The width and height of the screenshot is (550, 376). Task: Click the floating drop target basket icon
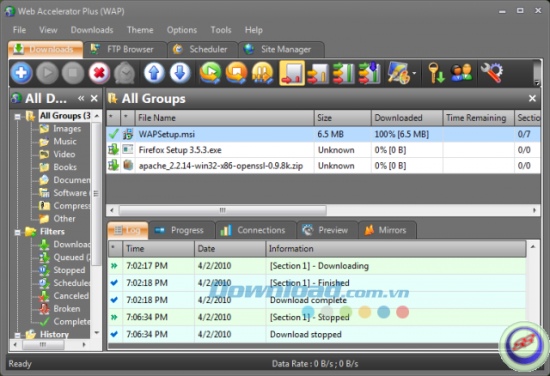point(523,347)
